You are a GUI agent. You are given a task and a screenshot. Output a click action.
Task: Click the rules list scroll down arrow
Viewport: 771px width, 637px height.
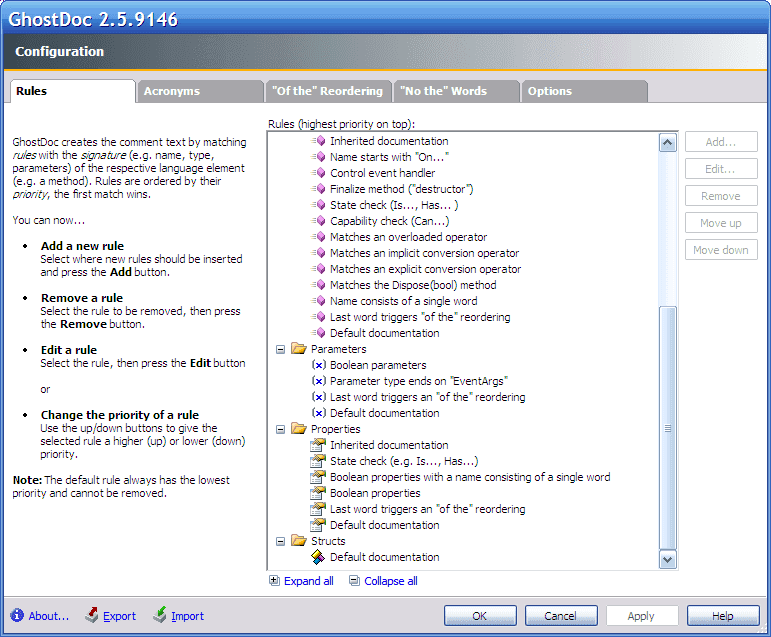coord(667,559)
